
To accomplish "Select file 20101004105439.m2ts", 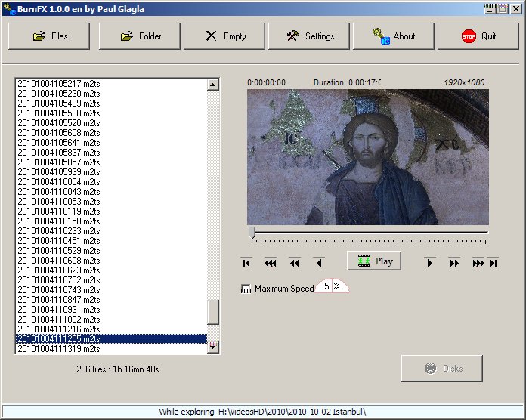I will point(111,103).
